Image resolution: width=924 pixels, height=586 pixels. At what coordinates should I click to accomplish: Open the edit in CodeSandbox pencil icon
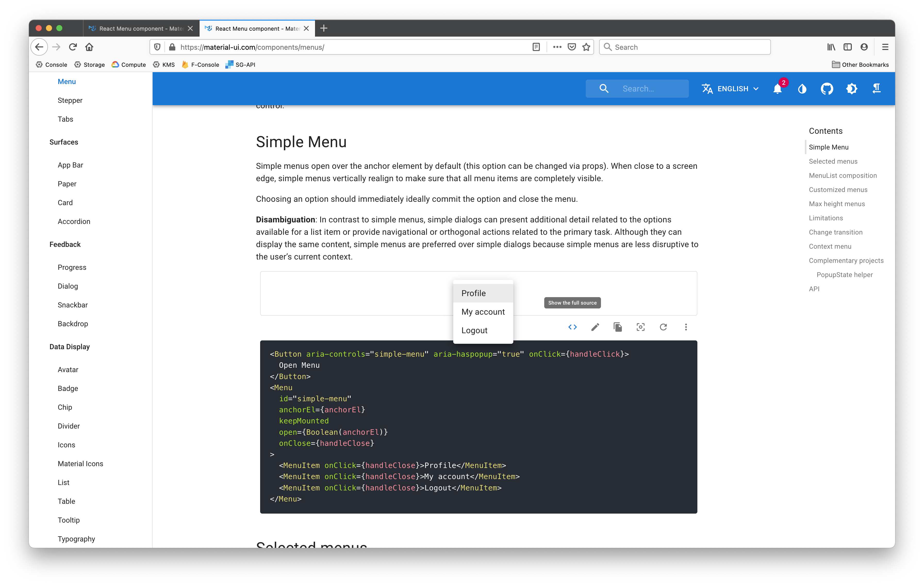pos(595,327)
